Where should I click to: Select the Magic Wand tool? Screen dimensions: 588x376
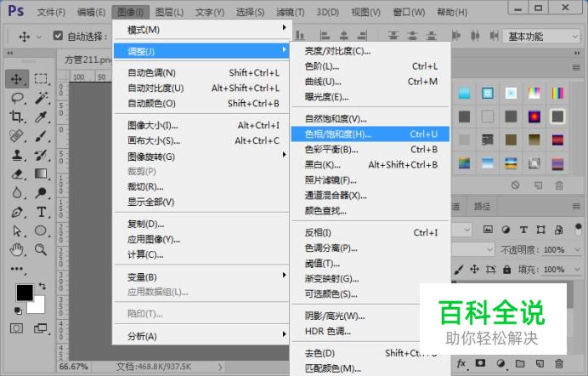click(42, 98)
